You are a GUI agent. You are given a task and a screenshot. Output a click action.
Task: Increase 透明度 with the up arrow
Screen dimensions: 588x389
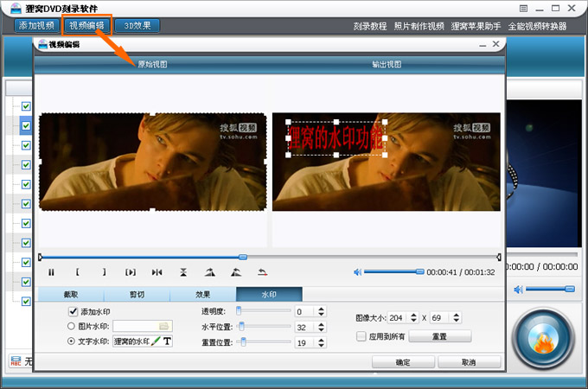(321, 309)
